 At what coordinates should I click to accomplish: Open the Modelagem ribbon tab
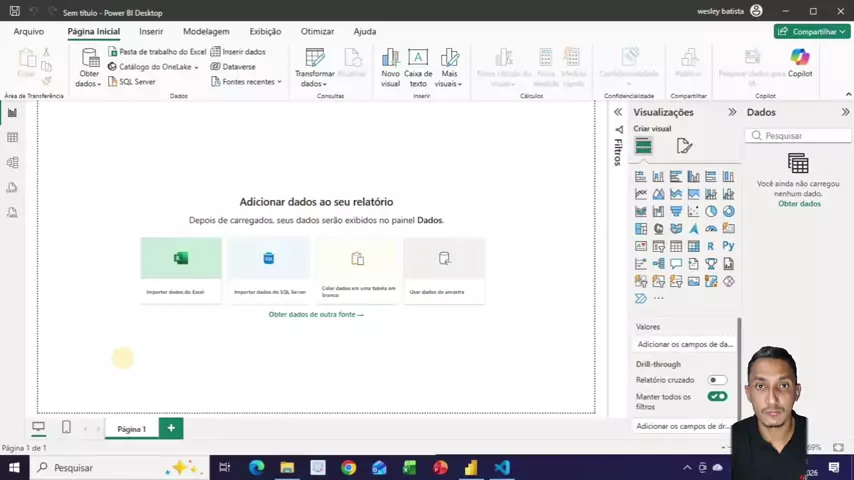[x=206, y=32]
